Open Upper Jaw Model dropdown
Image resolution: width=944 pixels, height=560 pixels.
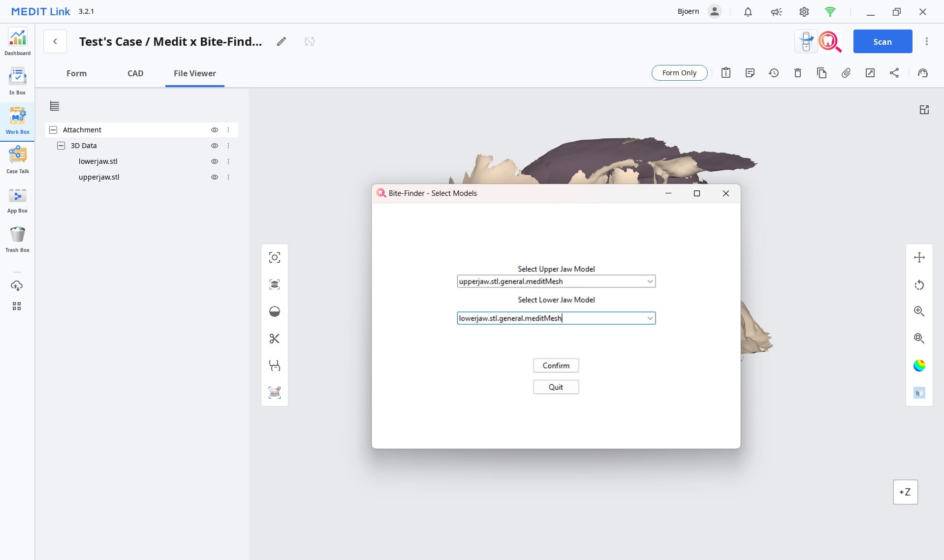point(556,281)
